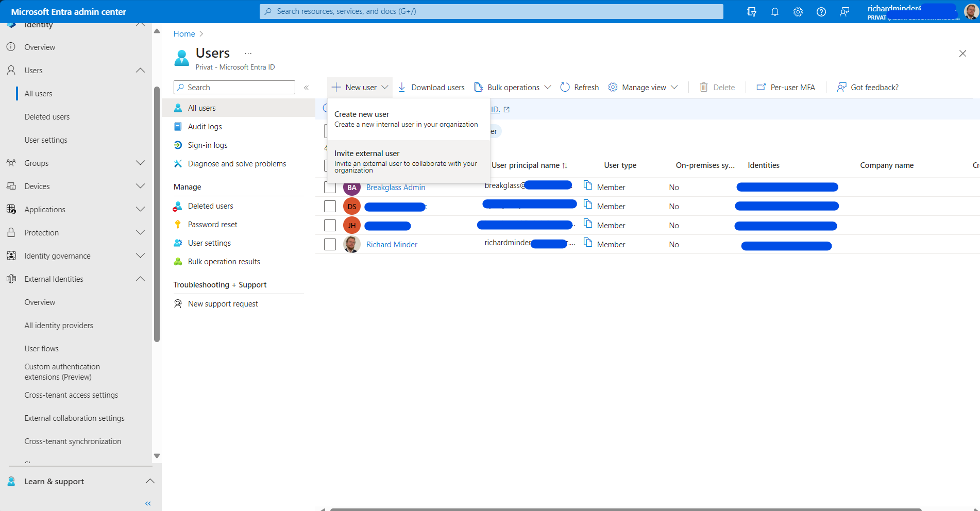Go to Home breadcrumb
The height and width of the screenshot is (511, 980).
point(184,34)
